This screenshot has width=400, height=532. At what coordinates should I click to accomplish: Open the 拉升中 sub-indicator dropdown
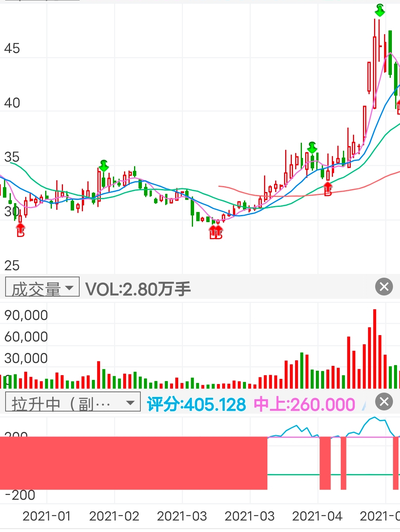coord(73,403)
